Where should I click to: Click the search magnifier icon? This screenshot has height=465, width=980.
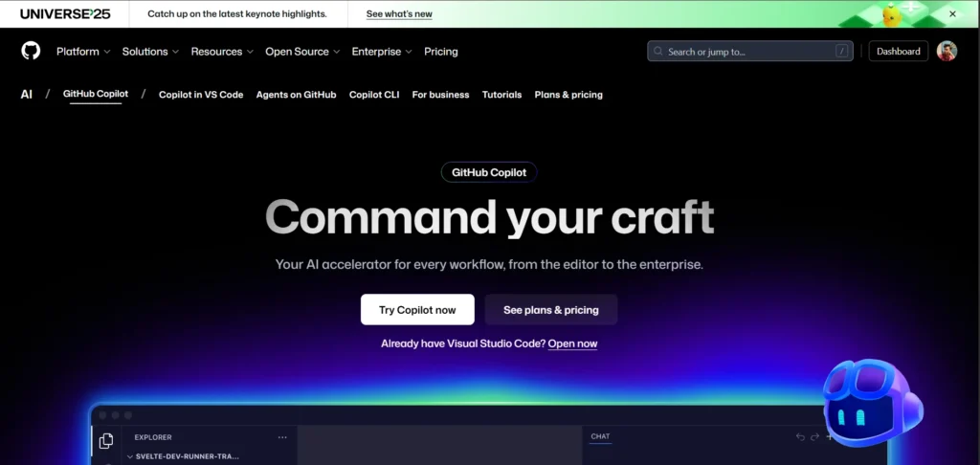[x=657, y=52]
